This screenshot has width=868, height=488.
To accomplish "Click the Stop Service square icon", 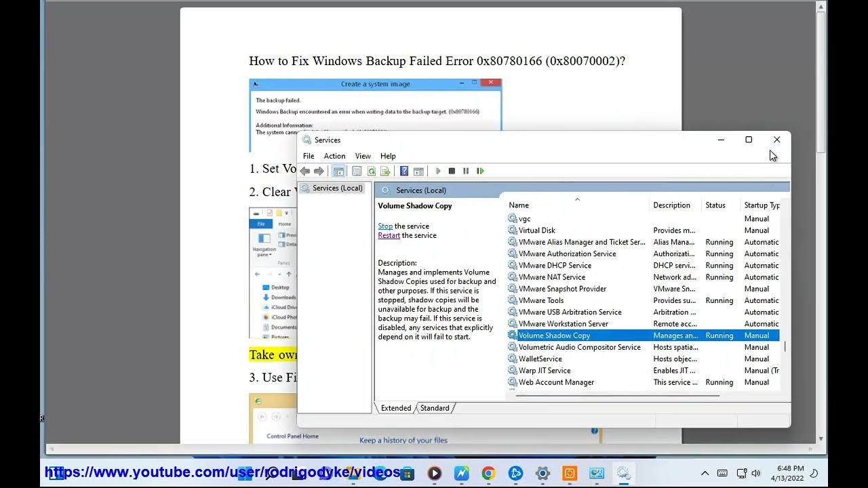I will pos(452,171).
